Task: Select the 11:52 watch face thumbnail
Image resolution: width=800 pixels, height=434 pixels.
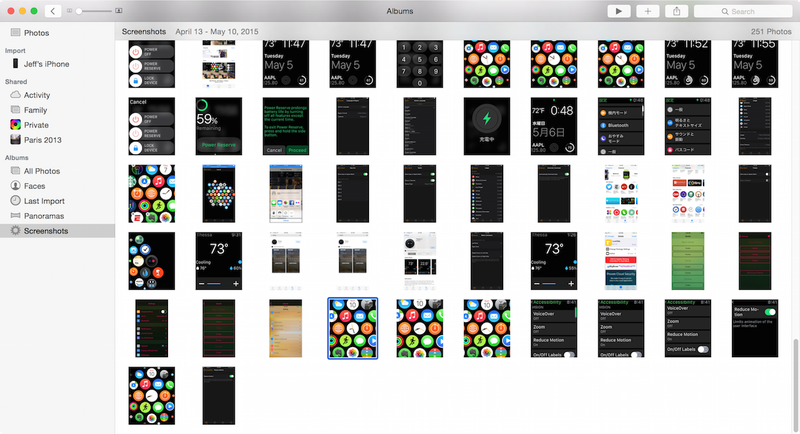Action: point(688,64)
